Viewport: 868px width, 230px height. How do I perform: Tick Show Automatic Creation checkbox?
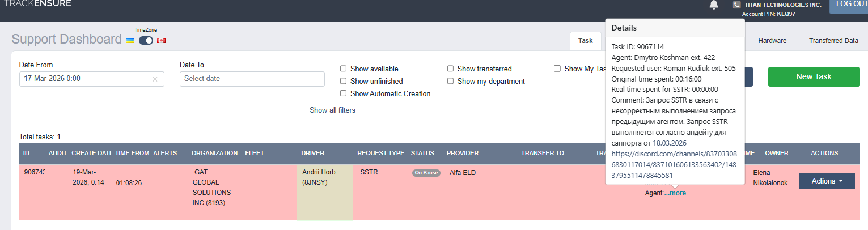click(343, 94)
